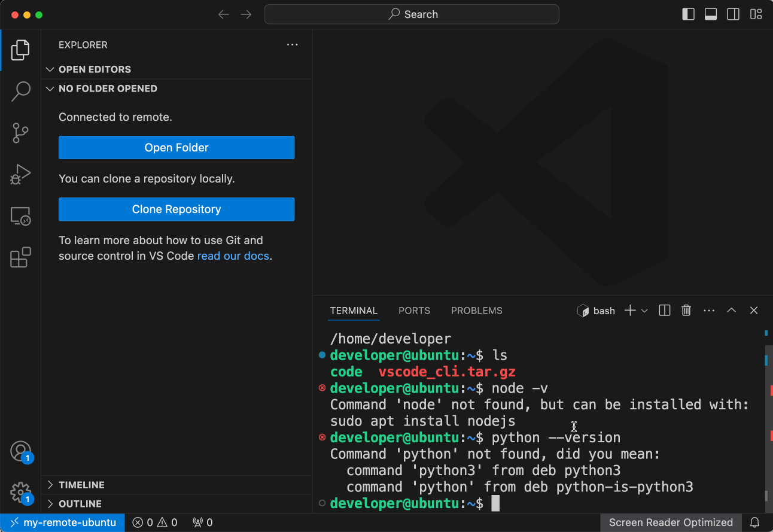Click 'sudo apt install nodejs' text line
This screenshot has height=532, width=773.
(422, 421)
